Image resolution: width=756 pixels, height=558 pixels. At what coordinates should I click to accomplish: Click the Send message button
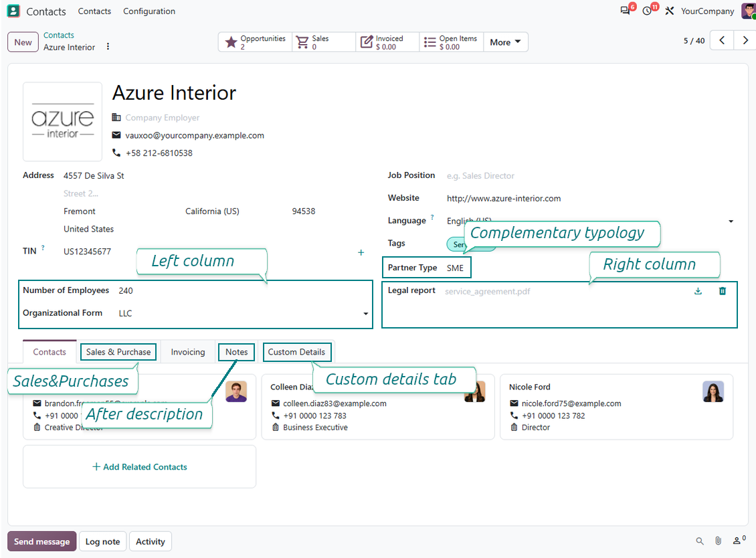tap(42, 541)
